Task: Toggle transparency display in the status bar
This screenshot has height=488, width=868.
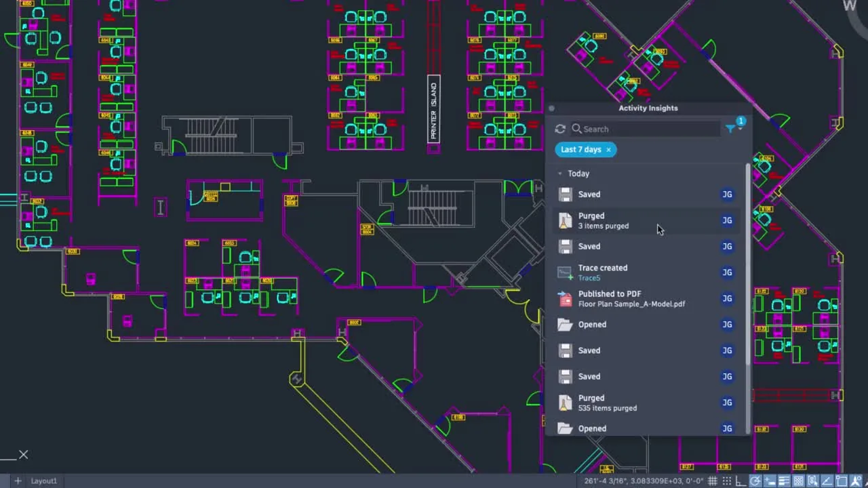Action: click(798, 481)
